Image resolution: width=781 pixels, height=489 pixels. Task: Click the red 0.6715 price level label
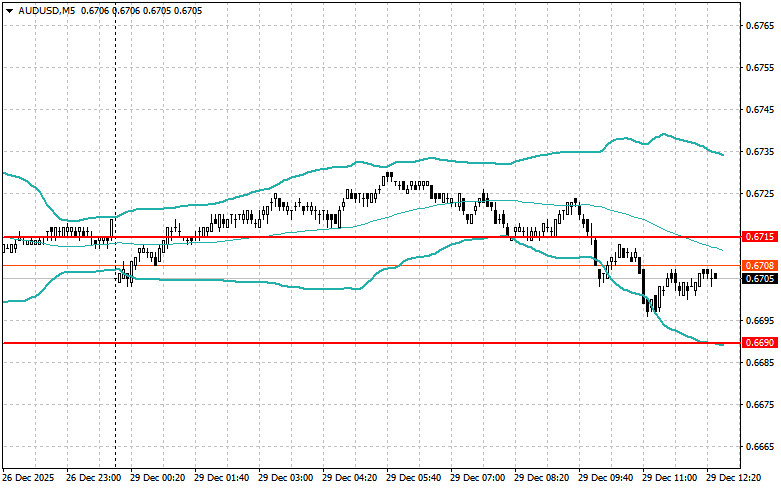(x=760, y=237)
